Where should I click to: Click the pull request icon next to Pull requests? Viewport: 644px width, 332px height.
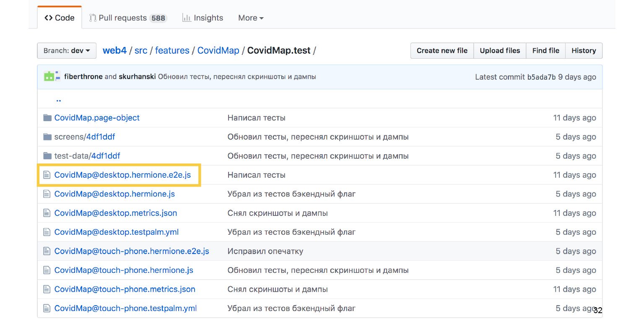pos(93,18)
